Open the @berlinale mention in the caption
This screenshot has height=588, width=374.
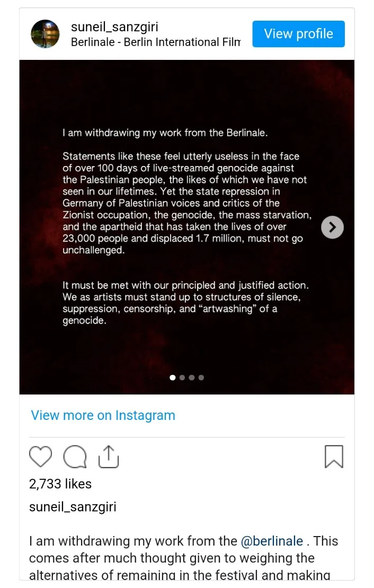(x=272, y=541)
